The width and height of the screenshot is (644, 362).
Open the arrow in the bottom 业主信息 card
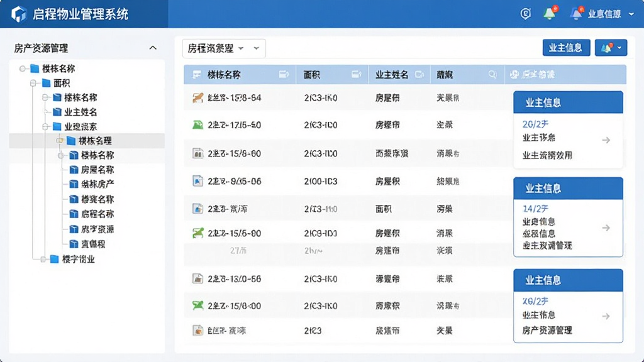[x=606, y=316]
